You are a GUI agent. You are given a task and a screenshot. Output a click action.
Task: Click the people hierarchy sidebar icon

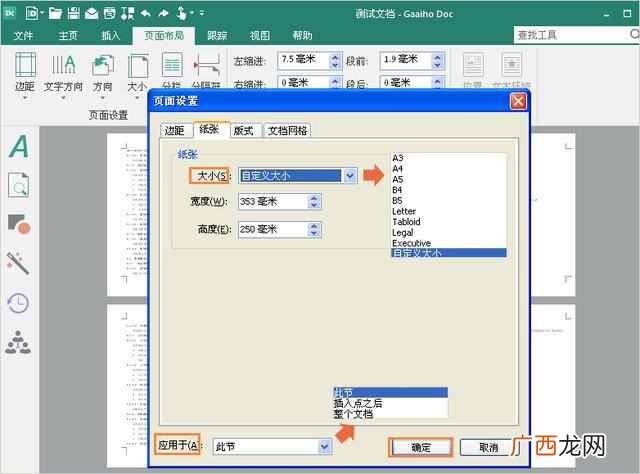click(x=18, y=342)
